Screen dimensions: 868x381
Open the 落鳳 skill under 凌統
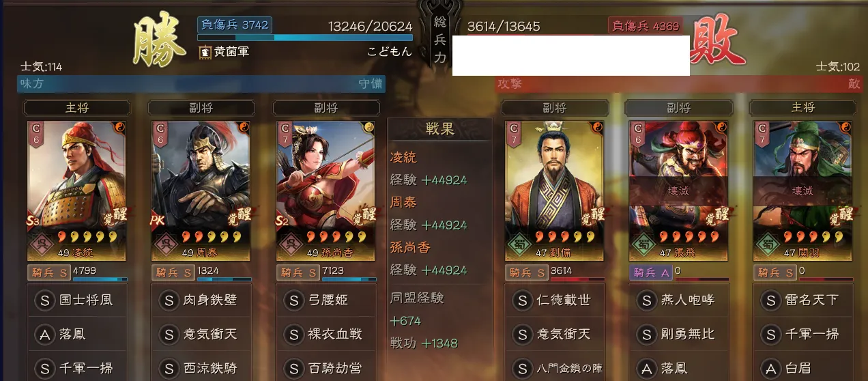(76, 334)
